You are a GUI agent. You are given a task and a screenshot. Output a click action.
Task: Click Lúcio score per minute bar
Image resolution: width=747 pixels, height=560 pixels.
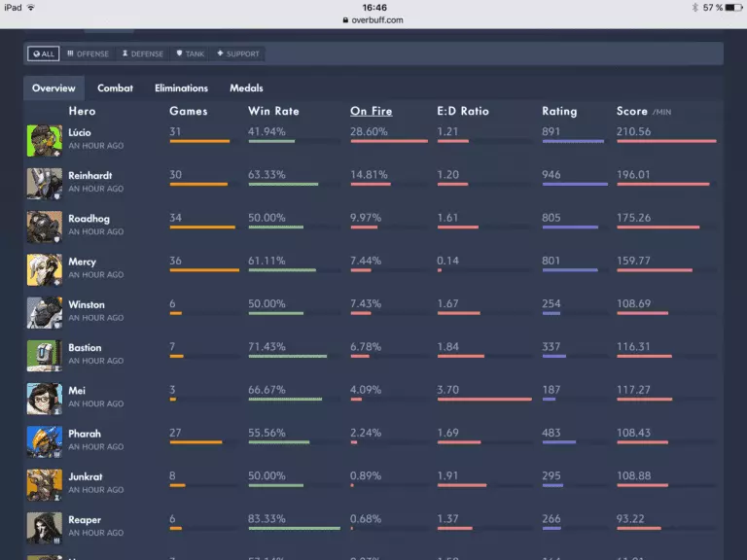[666, 141]
